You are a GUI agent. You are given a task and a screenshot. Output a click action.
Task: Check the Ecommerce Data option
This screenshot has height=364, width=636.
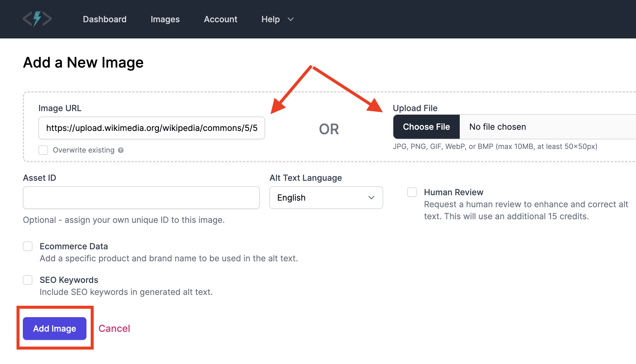[x=28, y=246]
